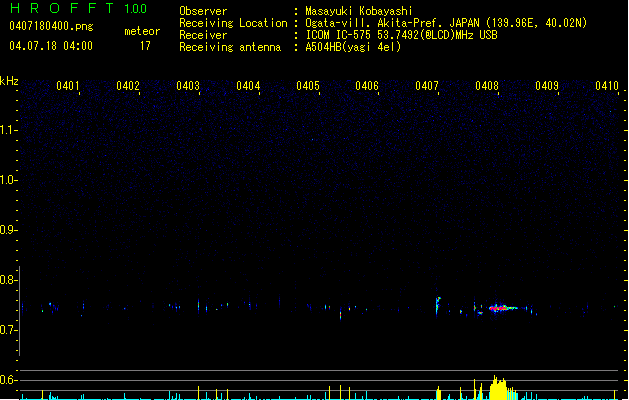The width and height of the screenshot is (629, 400).
Task: Click the 1.0 kHz axis tick label
Action: (x=8, y=180)
